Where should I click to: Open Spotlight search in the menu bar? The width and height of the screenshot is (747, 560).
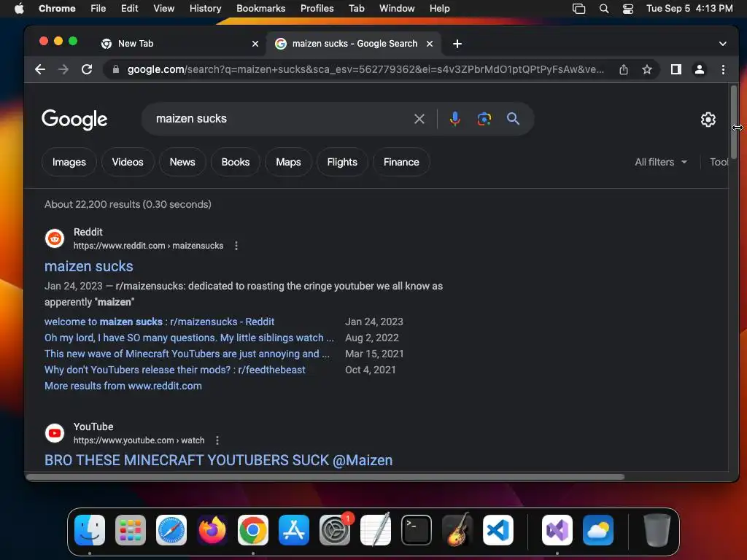coord(603,9)
